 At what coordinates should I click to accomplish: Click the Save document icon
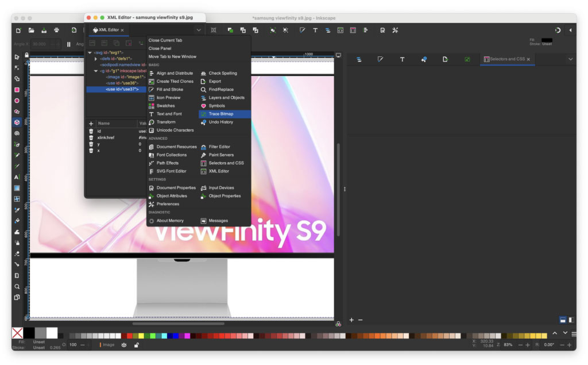coord(44,30)
